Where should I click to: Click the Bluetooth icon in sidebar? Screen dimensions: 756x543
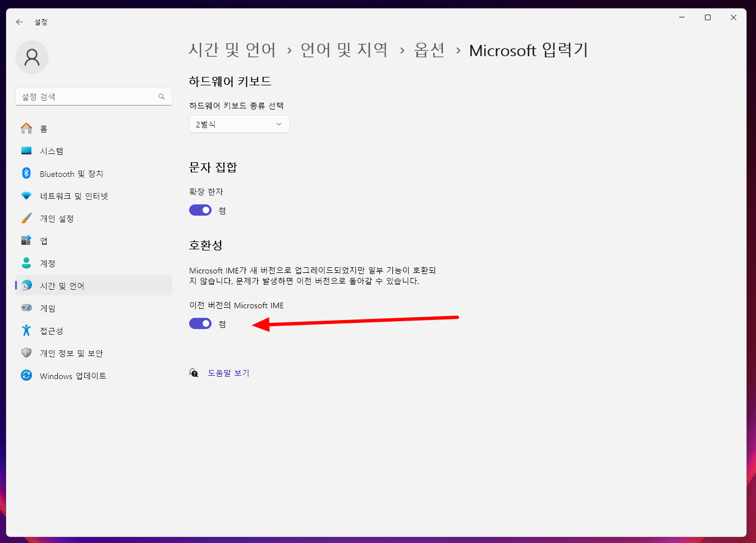26,174
